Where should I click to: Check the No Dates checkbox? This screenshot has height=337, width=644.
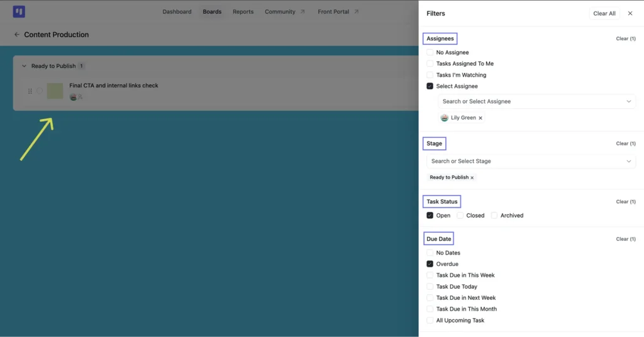click(430, 253)
